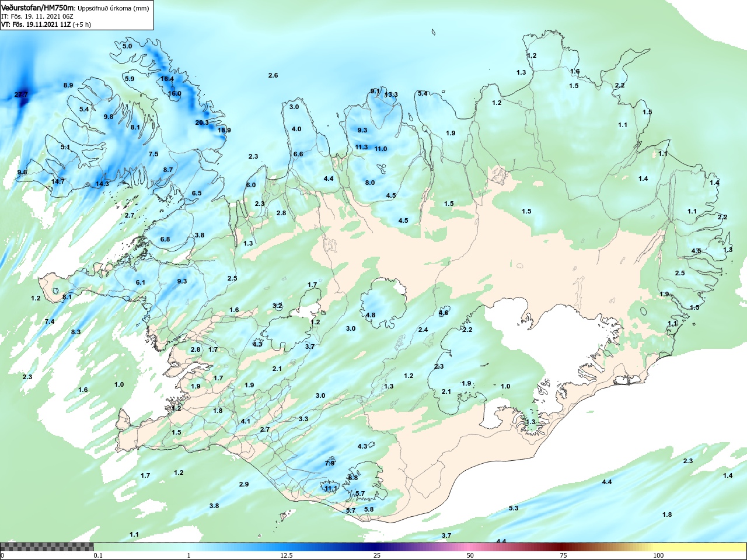Select the 16.0 precipitation label
Image resolution: width=747 pixels, height=560 pixels.
(x=174, y=93)
